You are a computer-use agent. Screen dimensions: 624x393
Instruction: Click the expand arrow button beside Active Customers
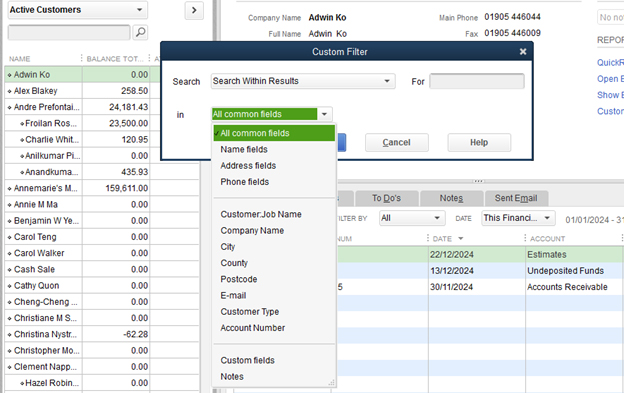(x=194, y=10)
